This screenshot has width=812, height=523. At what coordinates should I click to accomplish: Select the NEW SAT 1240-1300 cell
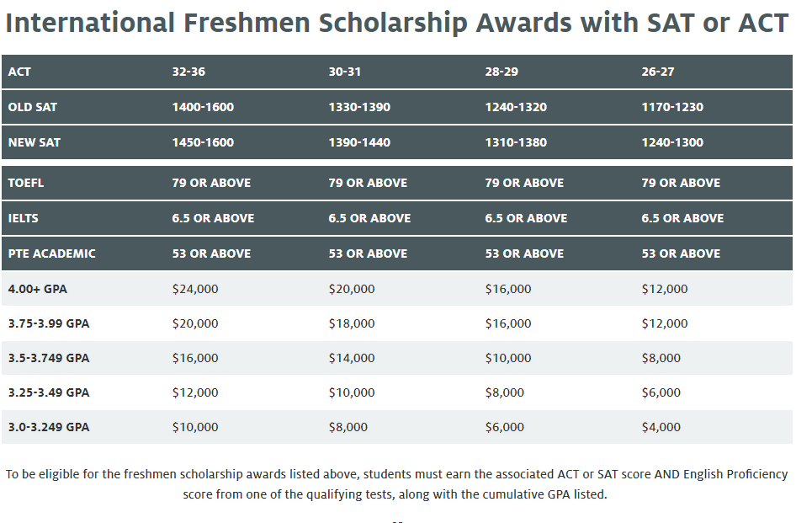click(672, 142)
